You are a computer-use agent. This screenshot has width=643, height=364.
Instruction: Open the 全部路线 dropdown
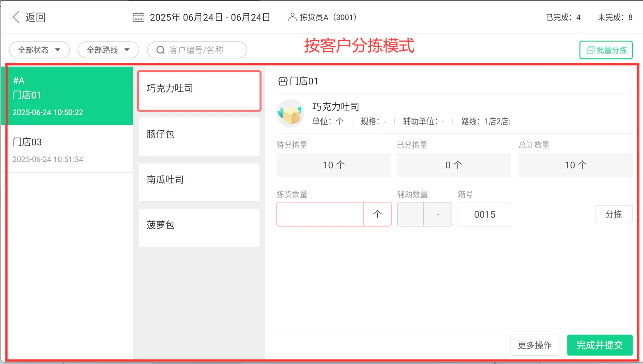coord(109,50)
